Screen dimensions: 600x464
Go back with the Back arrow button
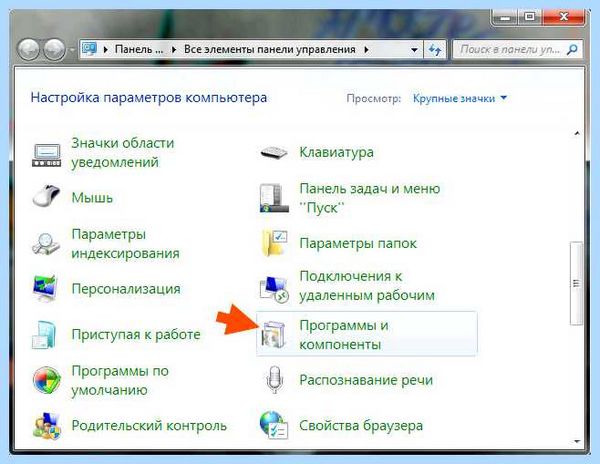[x=28, y=50]
